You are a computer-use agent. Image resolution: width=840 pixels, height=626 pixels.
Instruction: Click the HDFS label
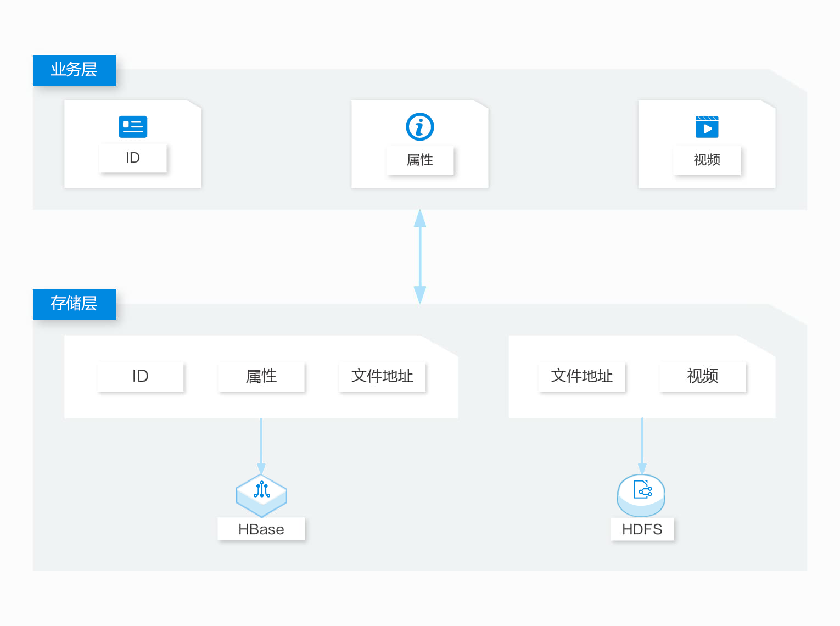pyautogui.click(x=642, y=529)
